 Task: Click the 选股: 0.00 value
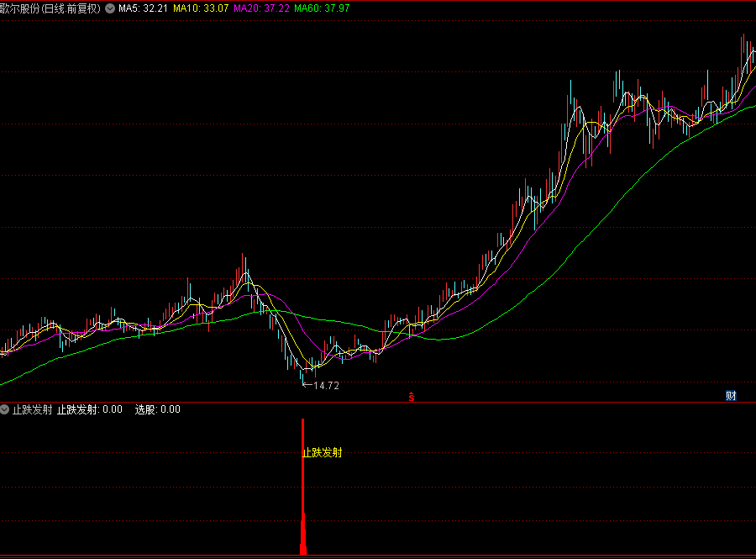(x=158, y=409)
